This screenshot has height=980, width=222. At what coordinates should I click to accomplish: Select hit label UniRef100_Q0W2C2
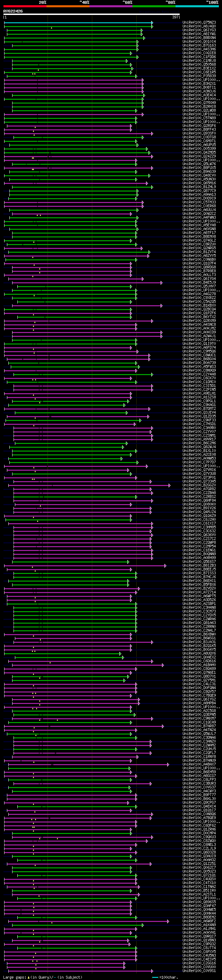[199, 214]
